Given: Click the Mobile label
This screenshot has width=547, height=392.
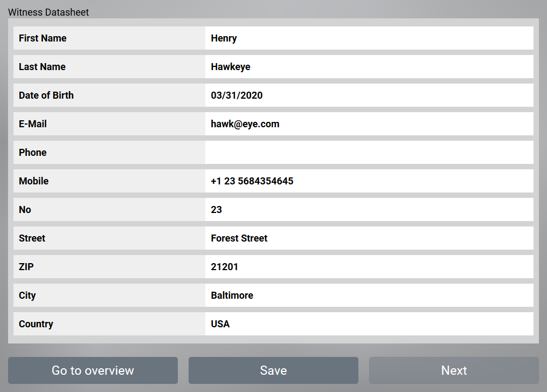Looking at the screenshot, I should coord(34,181).
